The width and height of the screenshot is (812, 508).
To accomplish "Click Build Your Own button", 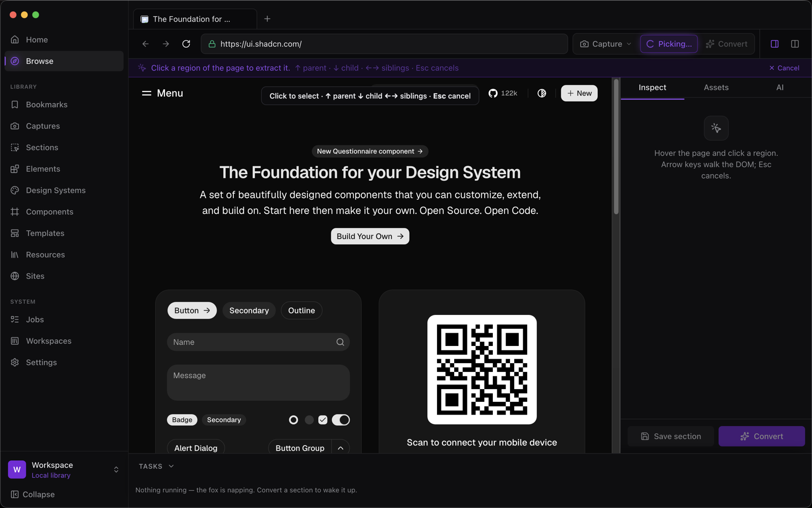I will coord(370,236).
